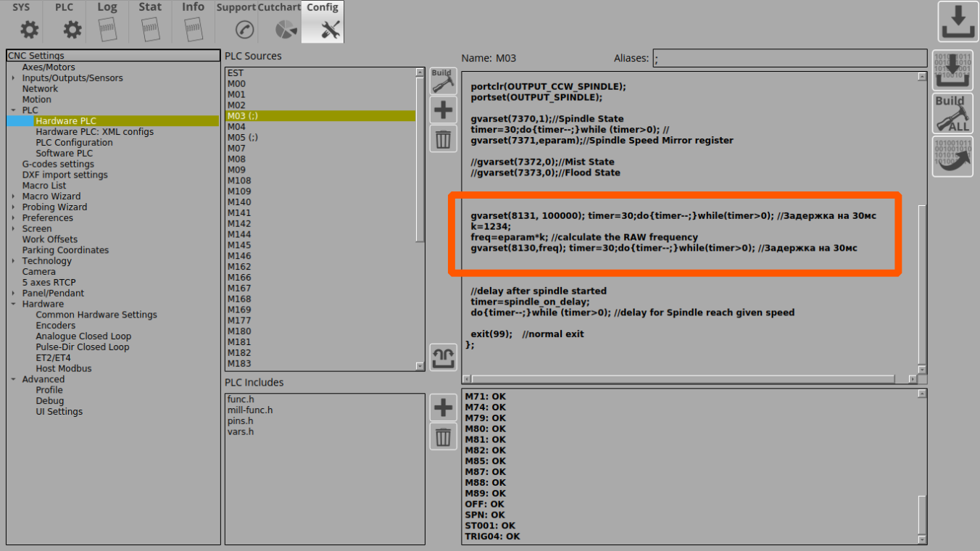Image resolution: width=980 pixels, height=551 pixels.
Task: Click the upload tray icon below PLC Sources
Action: [443, 357]
